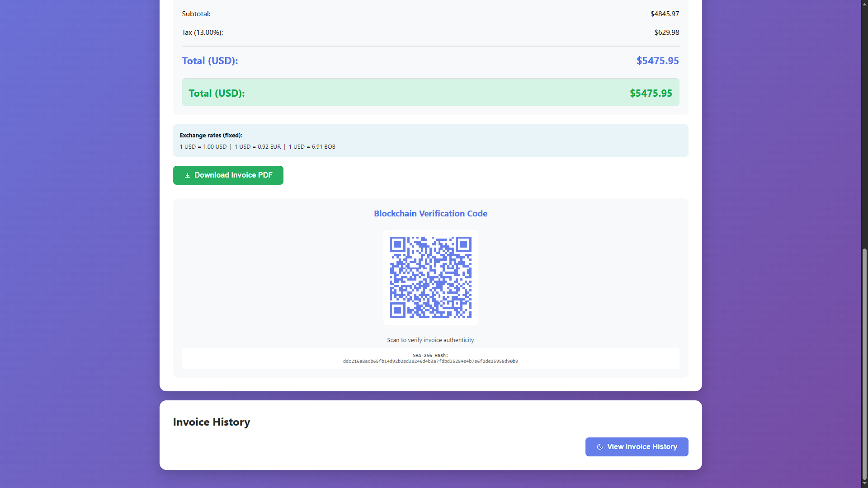This screenshot has height=488, width=868.
Task: Click the blockchain verification QR code
Action: point(430,277)
